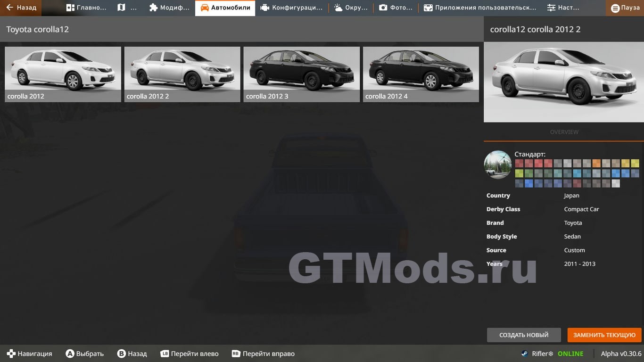Click the Derby Class value Compact Car
The width and height of the screenshot is (644, 362).
point(581,209)
